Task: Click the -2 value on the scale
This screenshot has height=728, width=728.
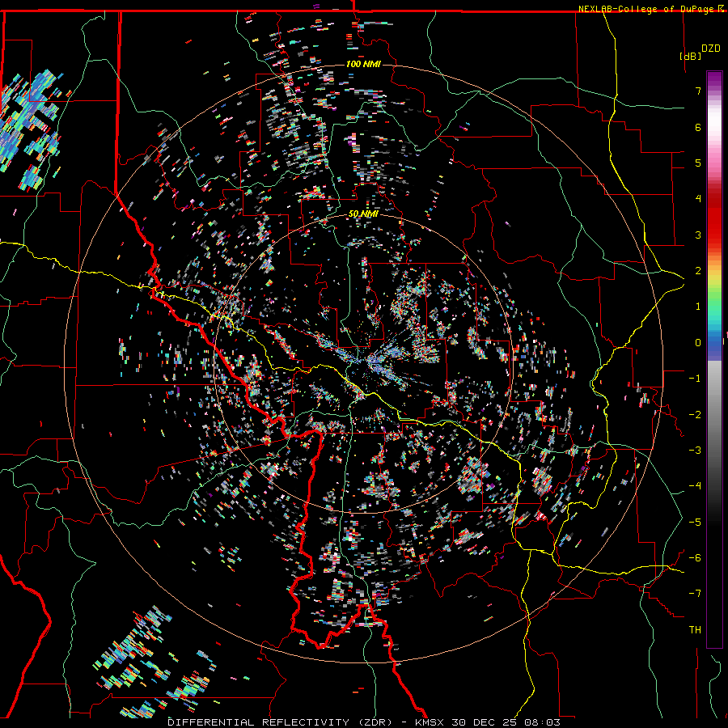Action: 695,415
